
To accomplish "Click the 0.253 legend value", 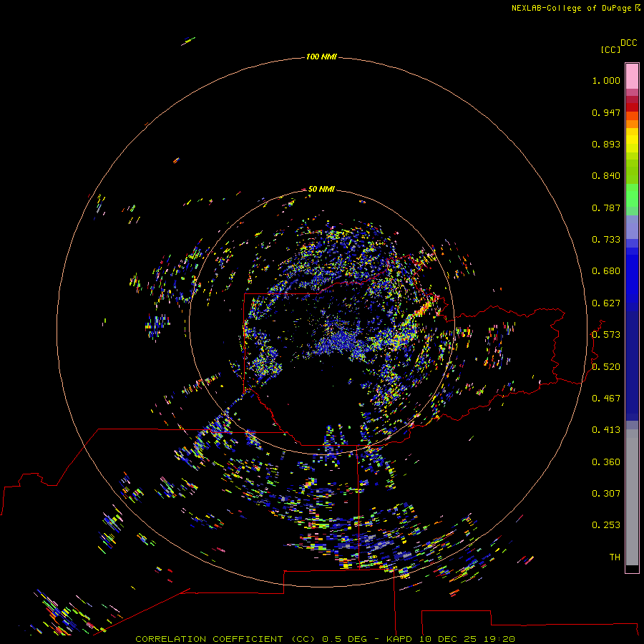I will 606,525.
